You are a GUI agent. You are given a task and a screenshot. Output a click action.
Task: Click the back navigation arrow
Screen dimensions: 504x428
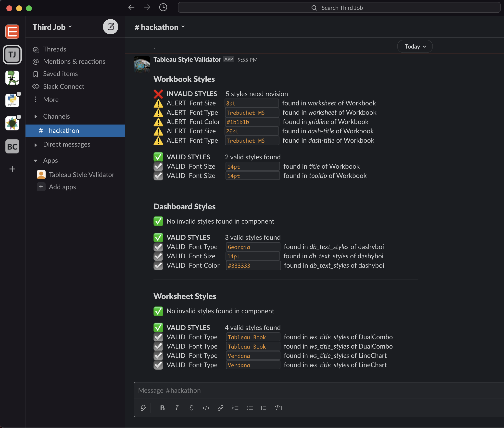click(131, 7)
